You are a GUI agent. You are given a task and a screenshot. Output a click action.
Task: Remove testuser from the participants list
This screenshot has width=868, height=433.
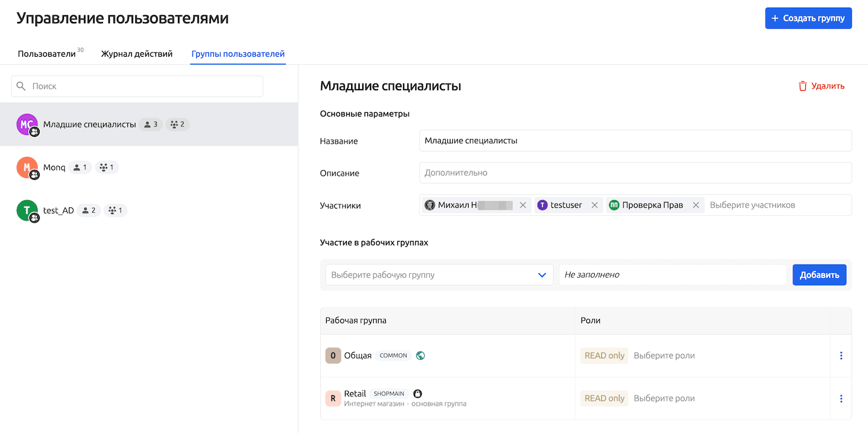click(x=594, y=205)
